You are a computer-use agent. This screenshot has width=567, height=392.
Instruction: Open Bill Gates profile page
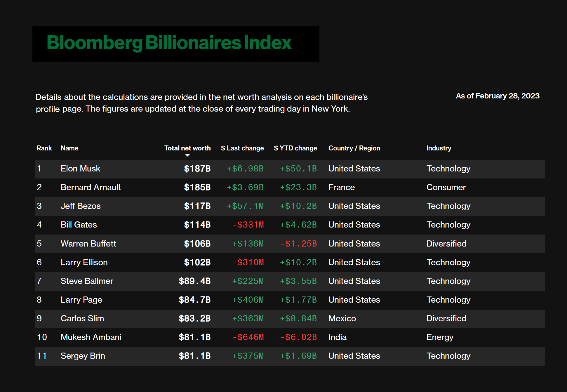click(79, 225)
